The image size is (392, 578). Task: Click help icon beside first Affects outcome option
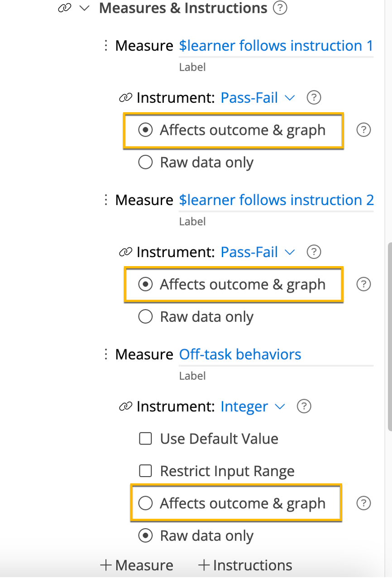tap(363, 130)
